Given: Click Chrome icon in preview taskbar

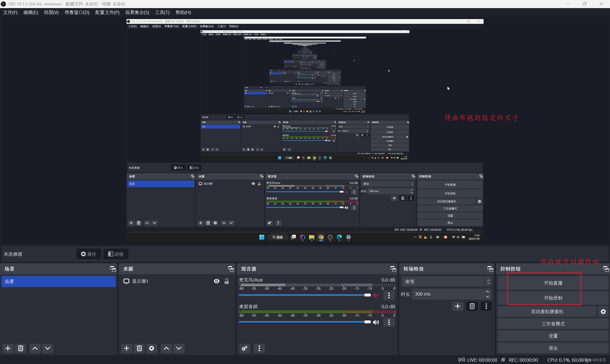Looking at the screenshot, I should tap(321, 237).
